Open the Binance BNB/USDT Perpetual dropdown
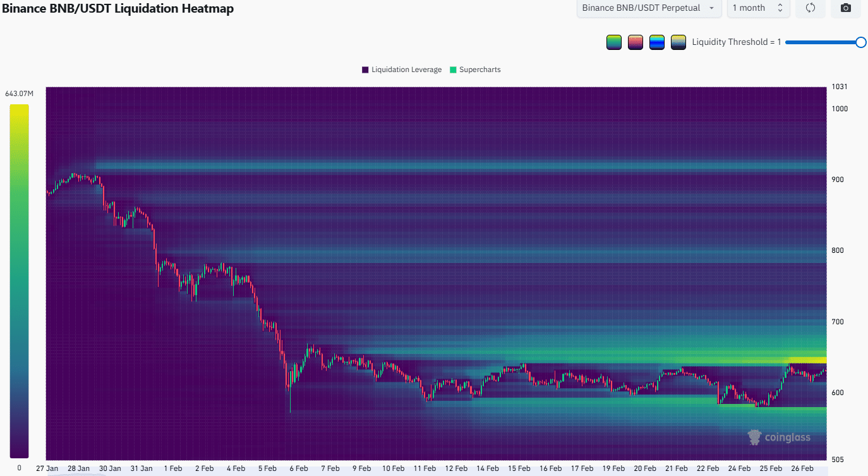868x476 pixels. click(649, 8)
